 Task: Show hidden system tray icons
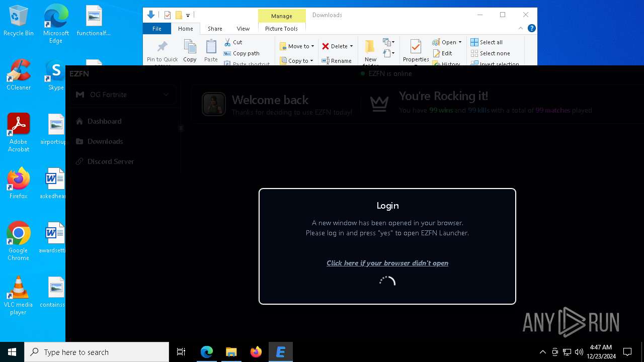coord(542,352)
